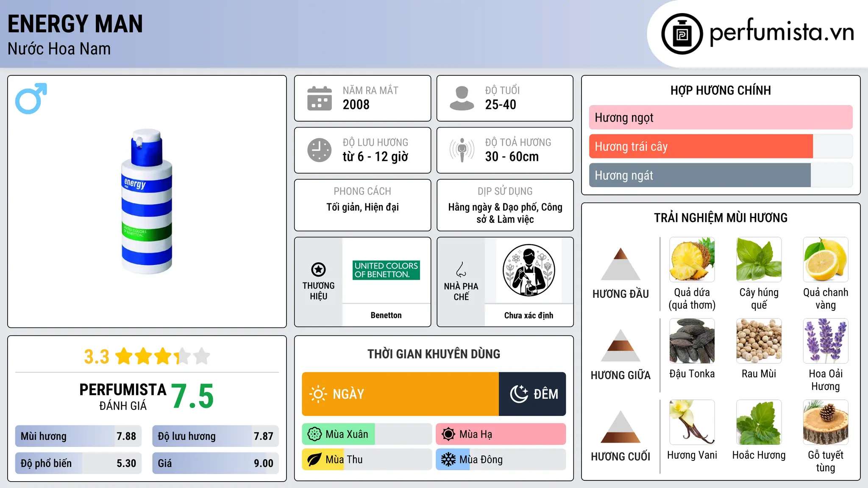Click the Hương ngọt accord bar
Viewport: 868px width, 488px height.
point(721,117)
